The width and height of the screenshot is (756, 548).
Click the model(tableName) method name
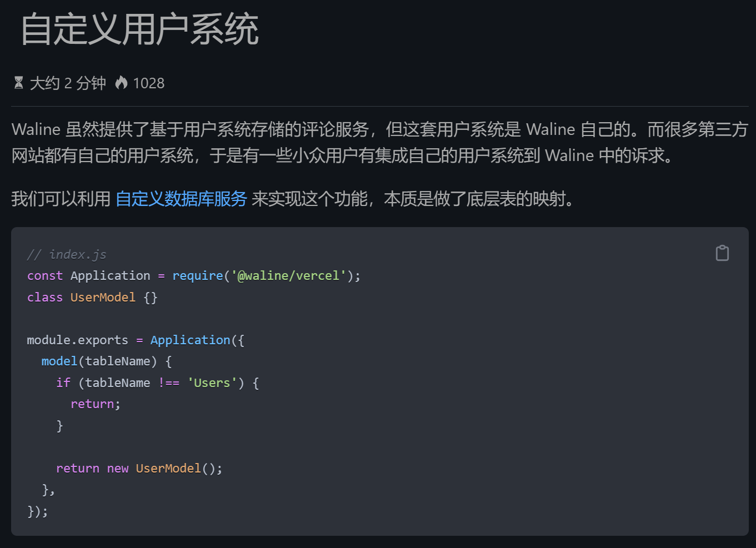[59, 361]
